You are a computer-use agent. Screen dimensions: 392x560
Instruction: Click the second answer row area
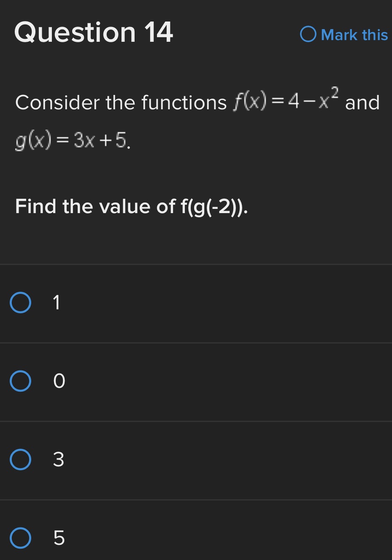point(196,381)
